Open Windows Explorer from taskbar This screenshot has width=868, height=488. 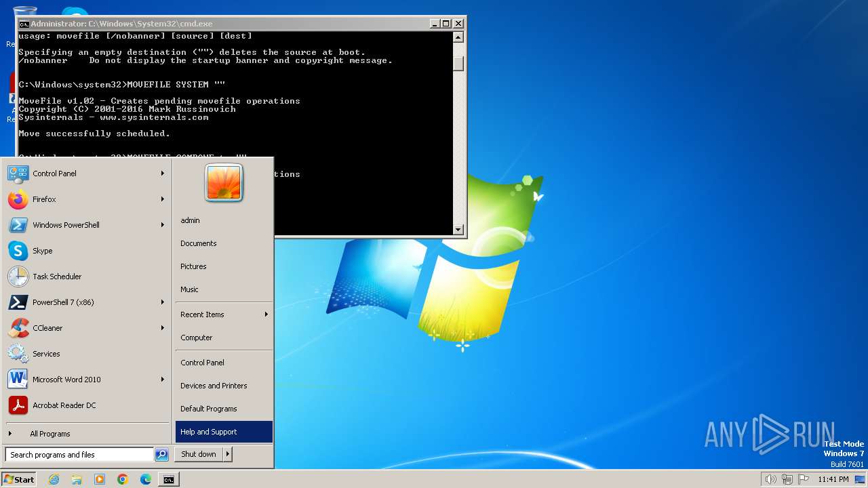(77, 479)
